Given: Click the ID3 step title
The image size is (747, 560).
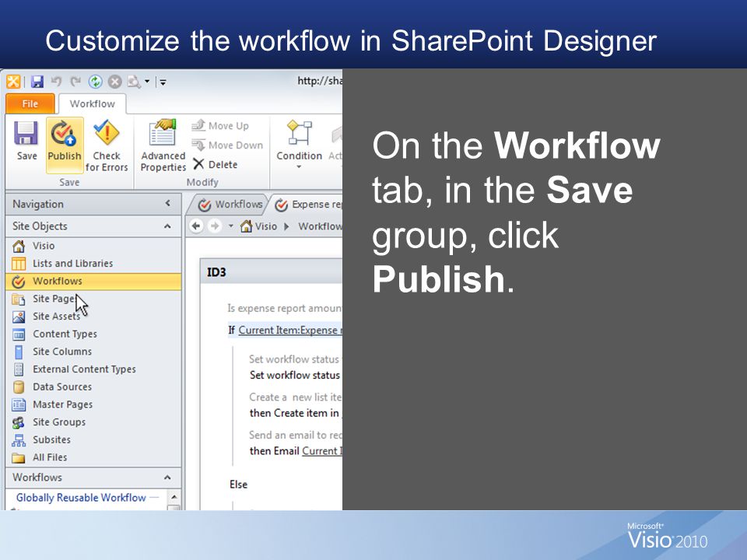Looking at the screenshot, I should [x=216, y=272].
